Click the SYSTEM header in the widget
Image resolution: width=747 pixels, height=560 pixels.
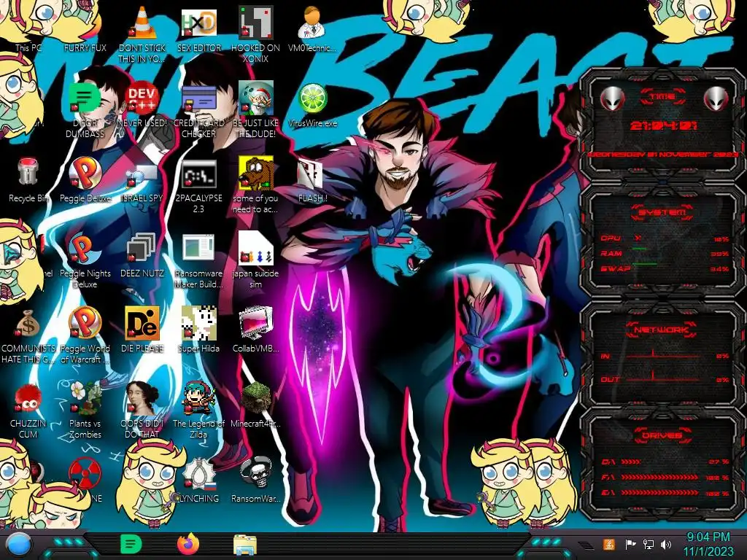click(x=662, y=212)
